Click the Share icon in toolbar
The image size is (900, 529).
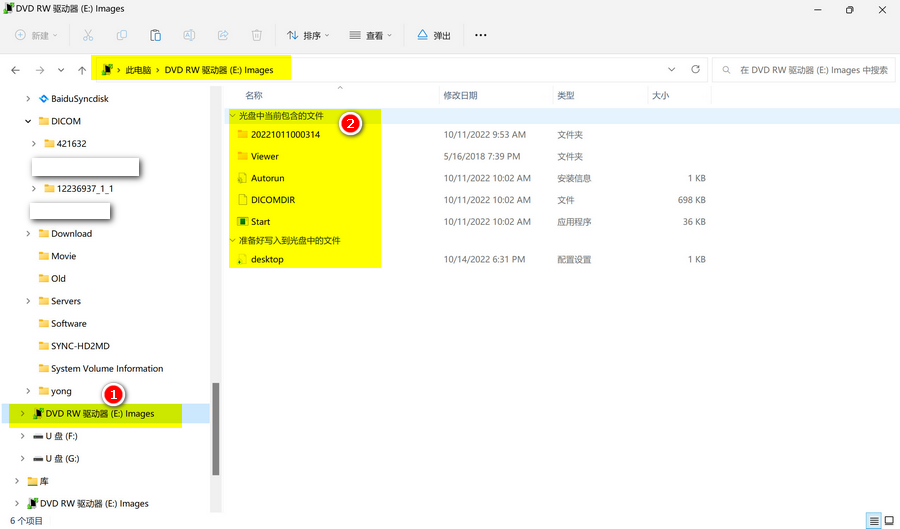[x=223, y=36]
